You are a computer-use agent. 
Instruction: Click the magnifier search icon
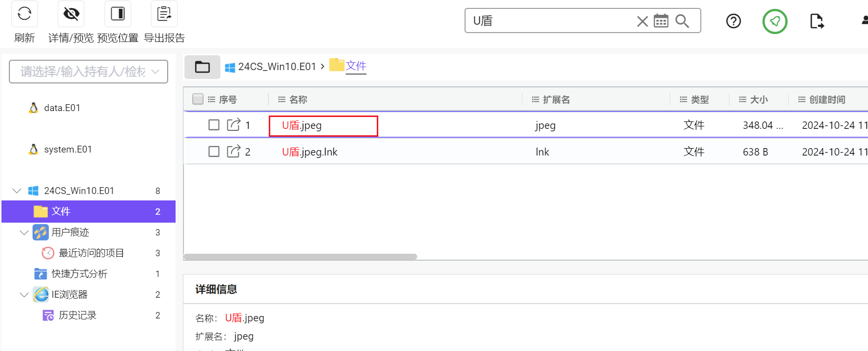pyautogui.click(x=682, y=21)
